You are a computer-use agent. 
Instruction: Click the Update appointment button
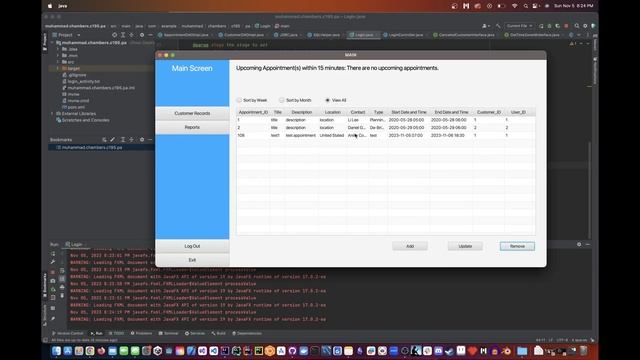coord(465,246)
